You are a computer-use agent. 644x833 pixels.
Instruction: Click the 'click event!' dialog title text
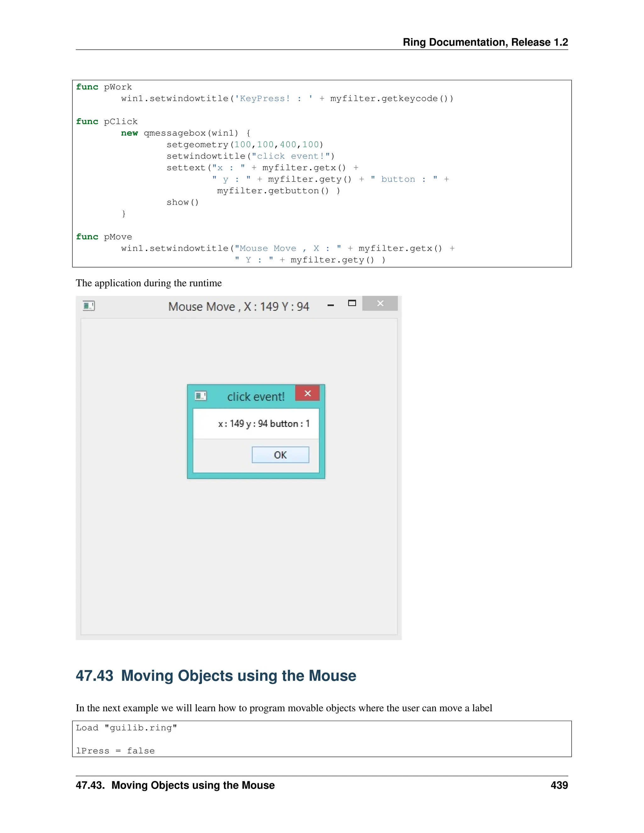[x=256, y=397]
